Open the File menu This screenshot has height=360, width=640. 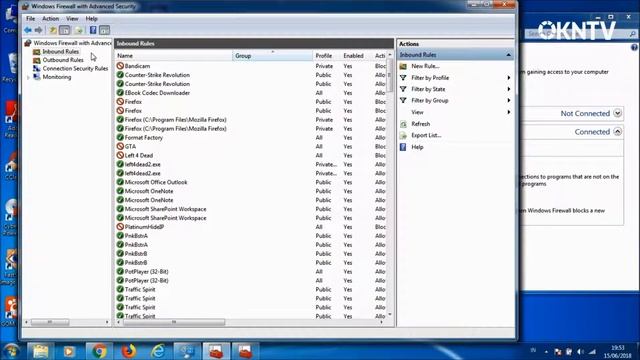[31, 19]
